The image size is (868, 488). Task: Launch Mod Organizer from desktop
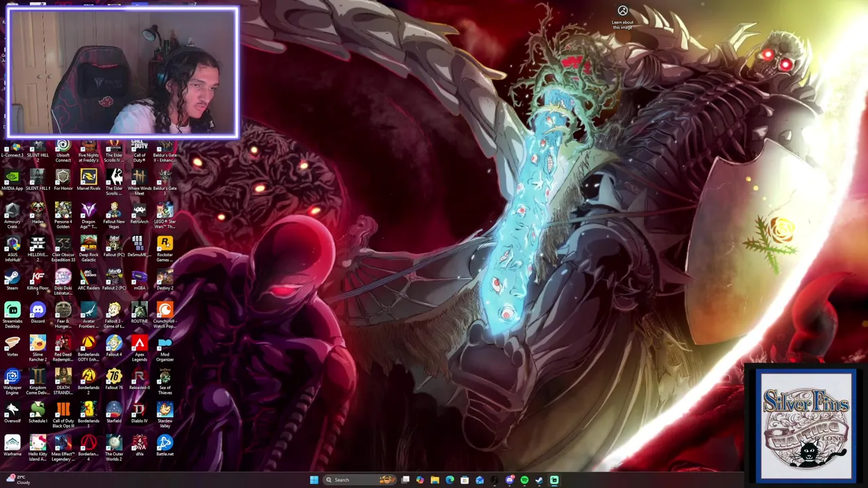(x=165, y=349)
